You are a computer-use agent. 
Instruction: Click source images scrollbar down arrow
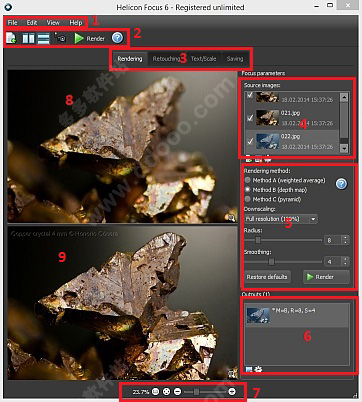344,148
